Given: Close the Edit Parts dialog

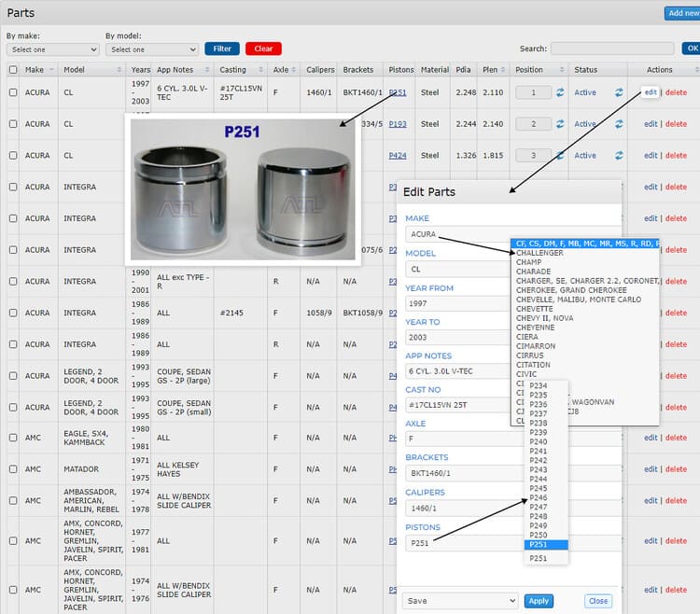Looking at the screenshot, I should pos(597,601).
